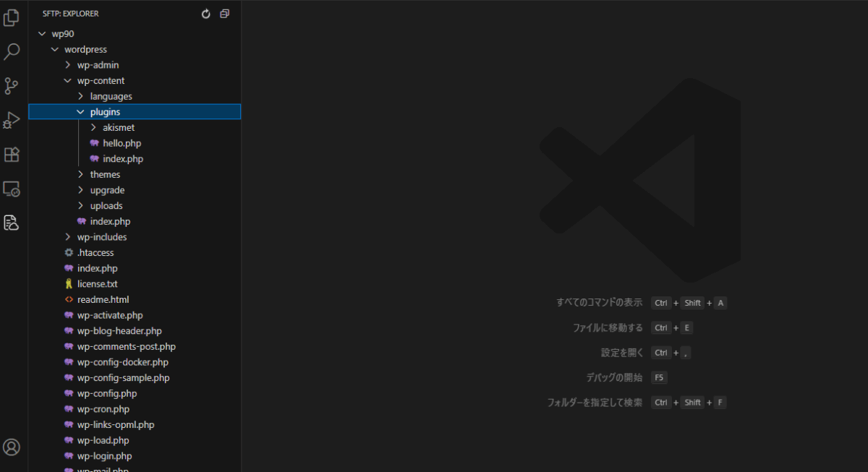Open the Extensions view icon
The image size is (868, 472).
(11, 155)
